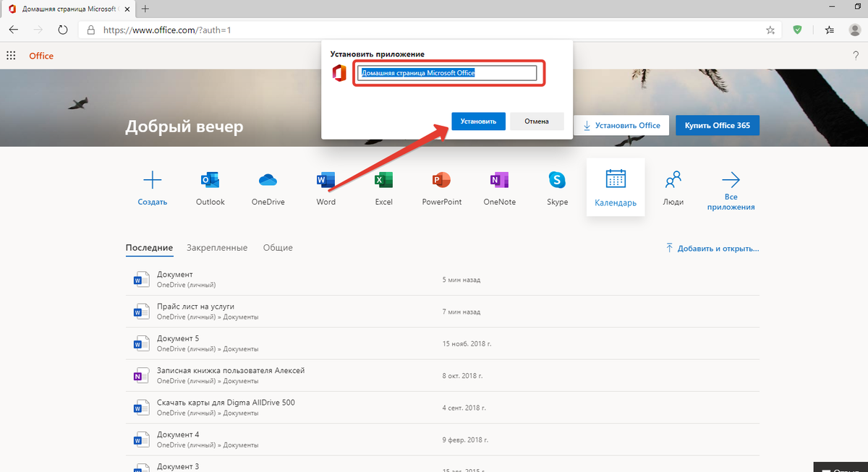Viewport: 868px width, 472px height.
Task: Click the Word icon beside Прайс лист
Action: [x=140, y=312]
